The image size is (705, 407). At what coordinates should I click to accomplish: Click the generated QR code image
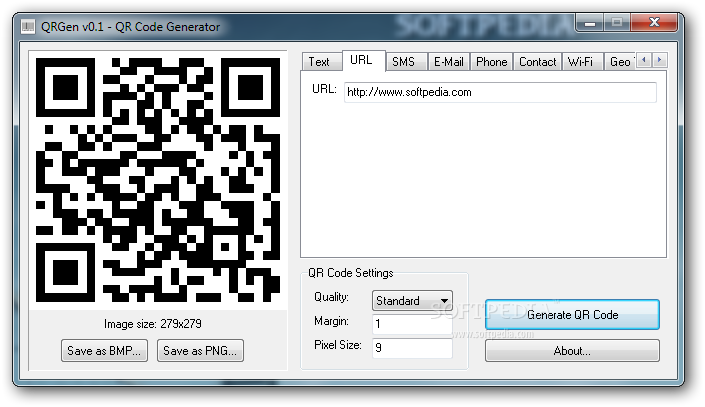click(158, 180)
